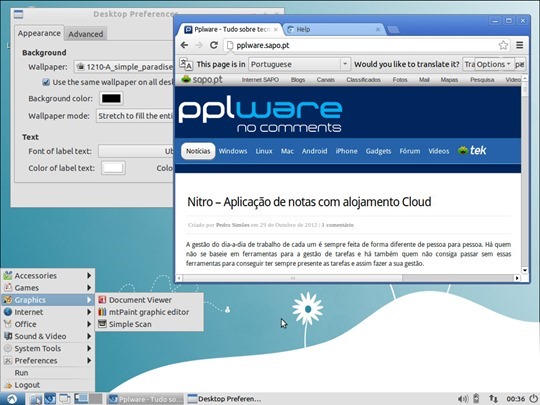Image resolution: width=540 pixels, height=405 pixels.
Task: Click the power icon in the panel
Action: click(533, 398)
